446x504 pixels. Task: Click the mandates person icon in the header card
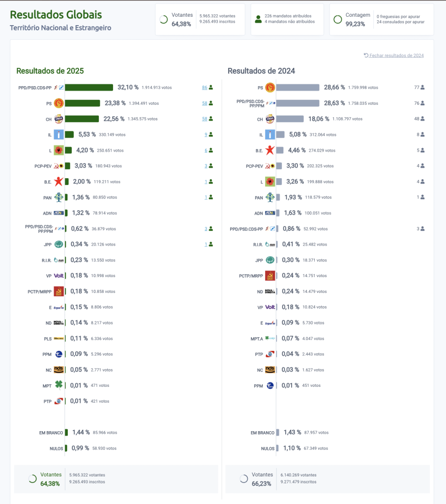pyautogui.click(x=258, y=19)
